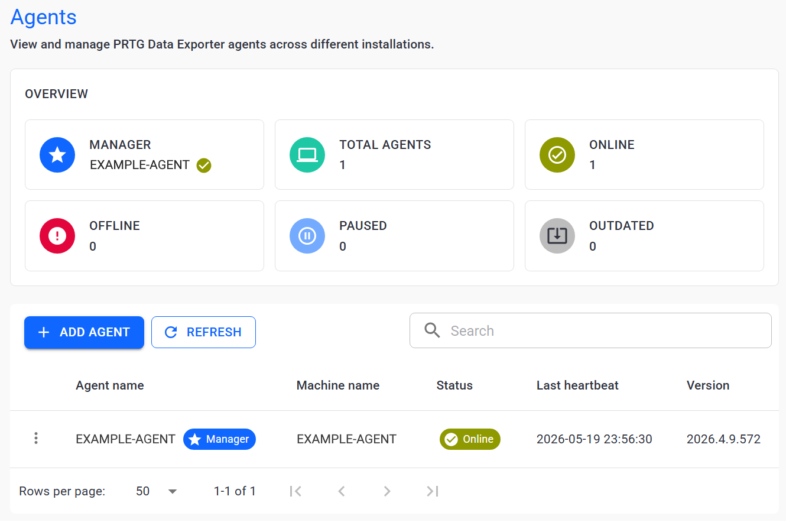Open the three-dot menu for EXAMPLE-AGENT row
The image size is (786, 532).
pos(36,438)
